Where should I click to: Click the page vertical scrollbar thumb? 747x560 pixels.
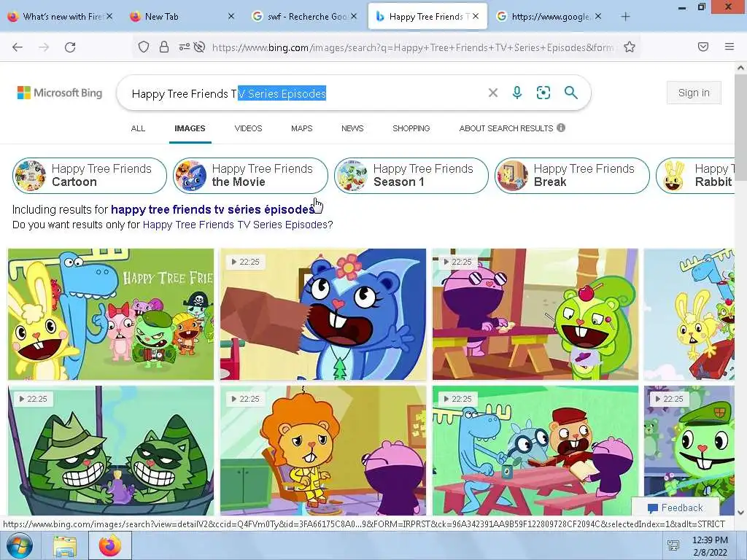click(x=740, y=128)
